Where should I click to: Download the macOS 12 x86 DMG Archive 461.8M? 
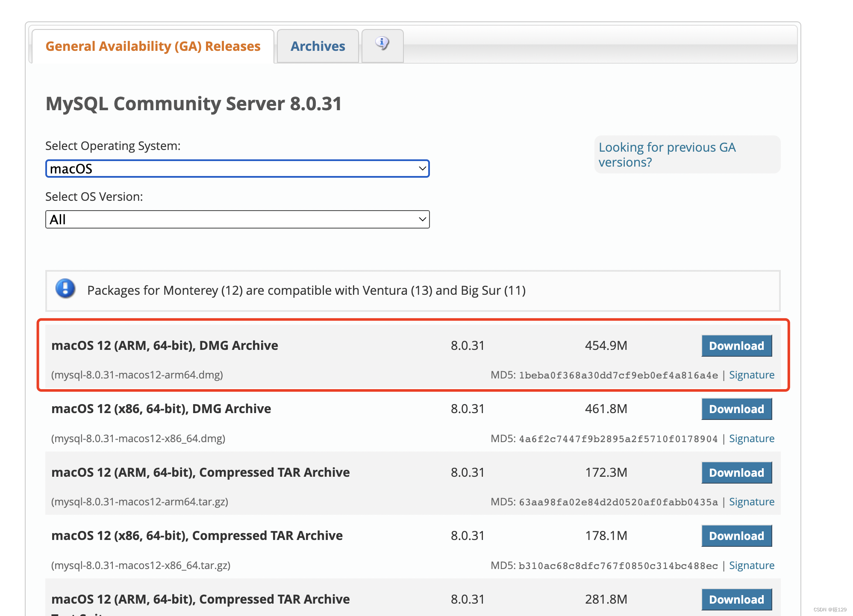coord(736,409)
